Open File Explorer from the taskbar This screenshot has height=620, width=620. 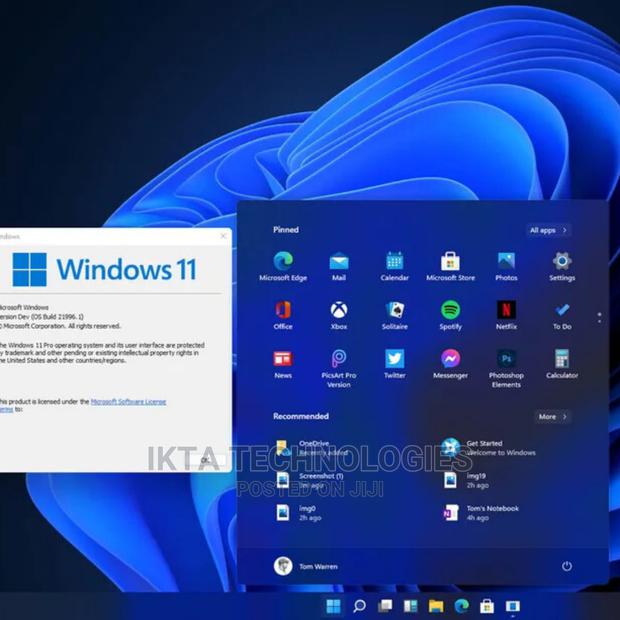tap(436, 606)
